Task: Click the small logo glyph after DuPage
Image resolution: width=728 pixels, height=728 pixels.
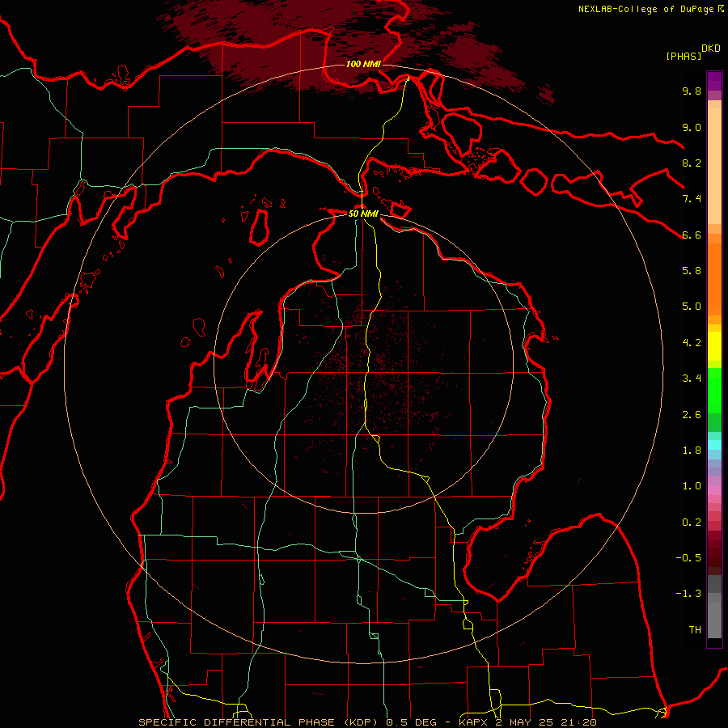Action: click(721, 8)
